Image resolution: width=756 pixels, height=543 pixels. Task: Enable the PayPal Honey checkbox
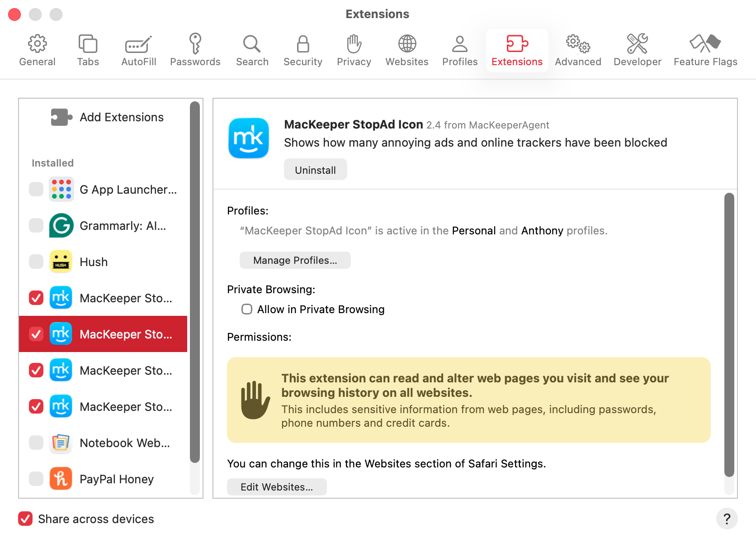point(36,479)
